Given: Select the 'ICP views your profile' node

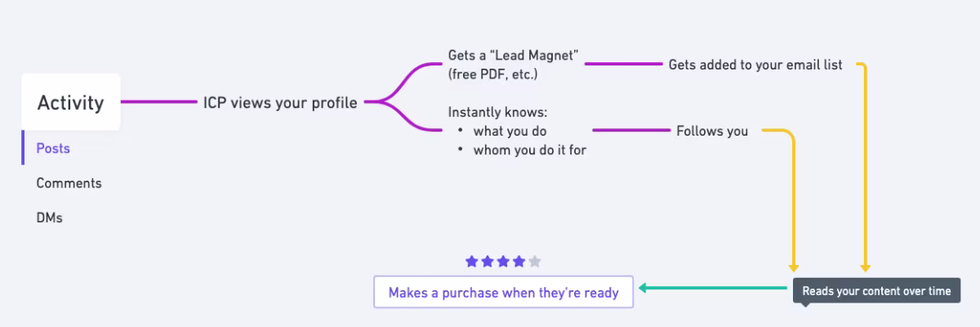Looking at the screenshot, I should (280, 103).
